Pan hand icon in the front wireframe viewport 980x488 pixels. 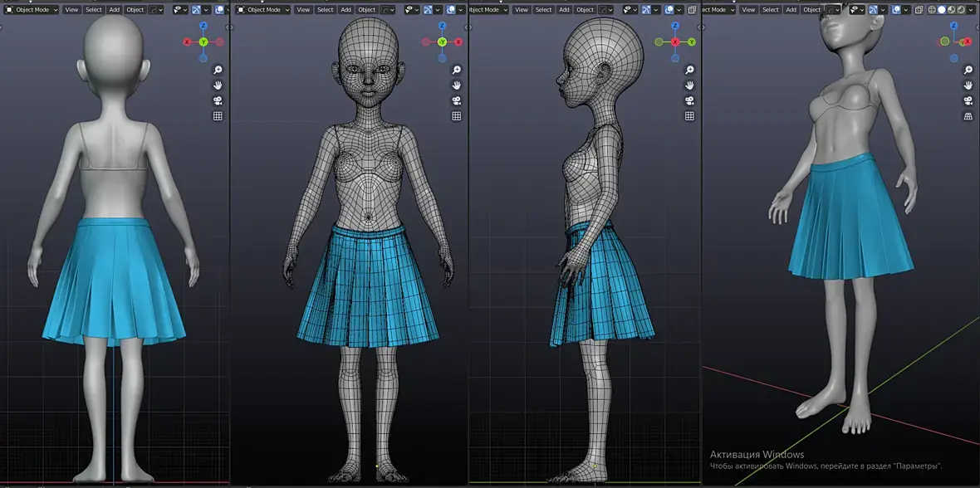pyautogui.click(x=457, y=85)
